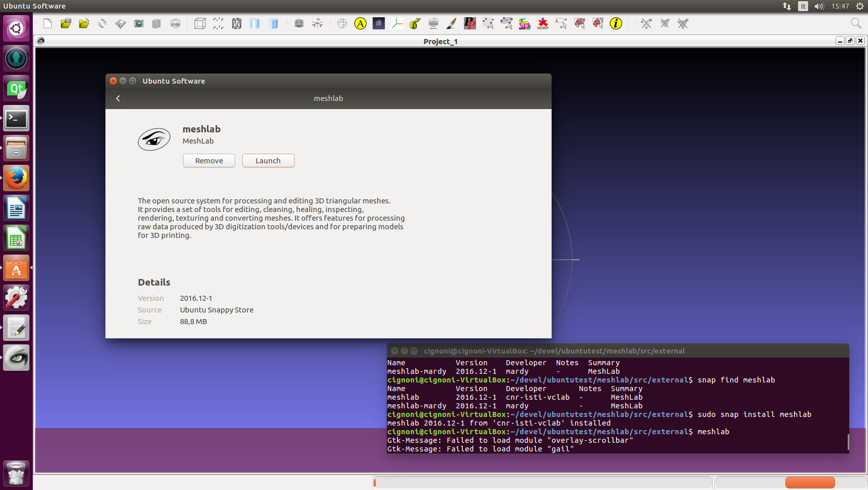Pick the select faces in region tool
868x490 pixels.
pyautogui.click(x=580, y=23)
